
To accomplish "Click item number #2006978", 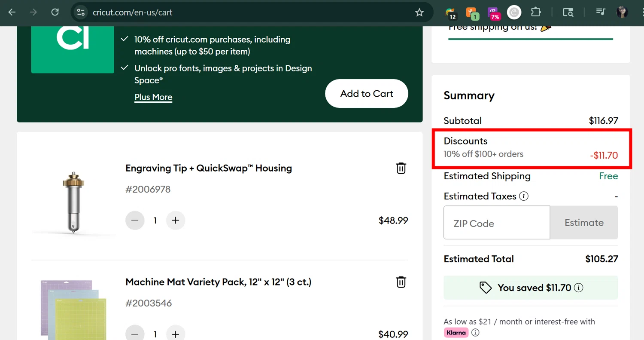I will pos(148,189).
